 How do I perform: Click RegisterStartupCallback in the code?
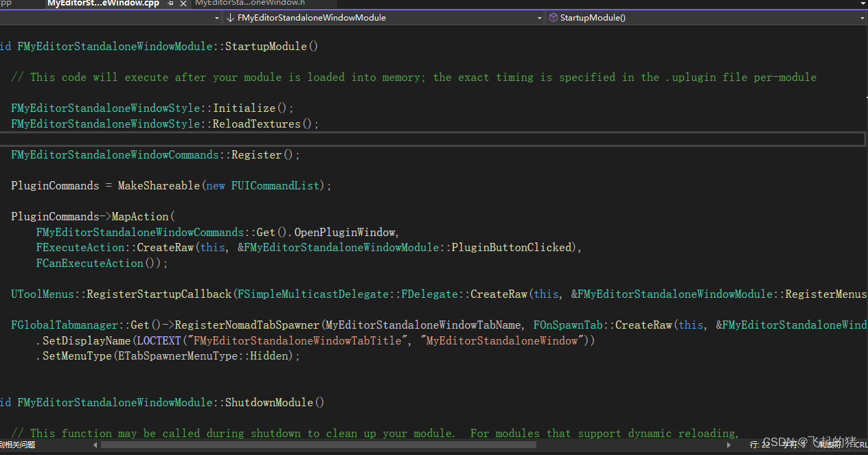coord(159,294)
